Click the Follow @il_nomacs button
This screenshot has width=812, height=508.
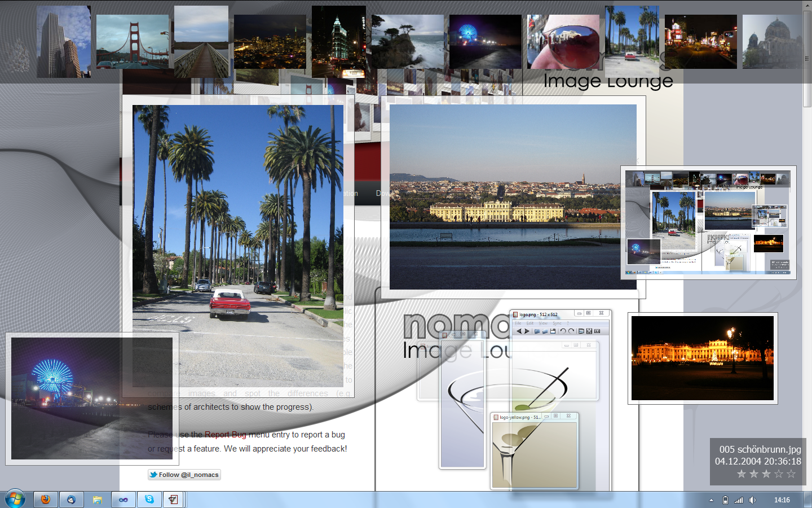(x=184, y=475)
